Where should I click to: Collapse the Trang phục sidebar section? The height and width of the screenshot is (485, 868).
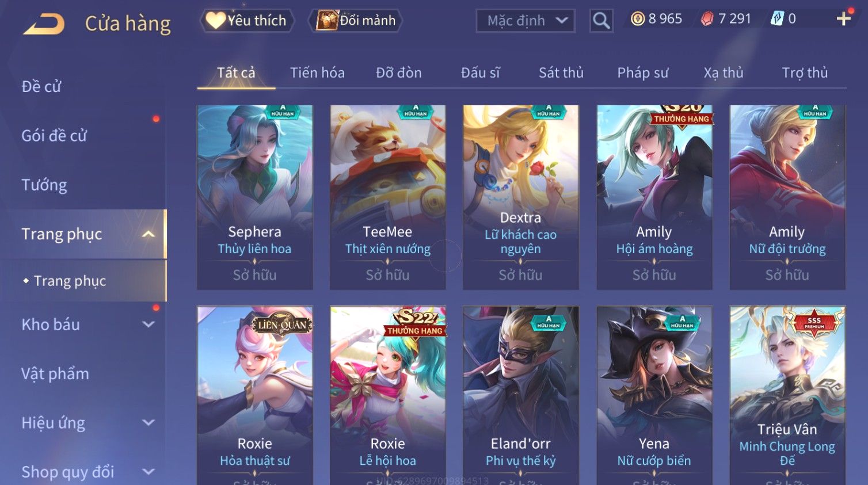point(148,234)
